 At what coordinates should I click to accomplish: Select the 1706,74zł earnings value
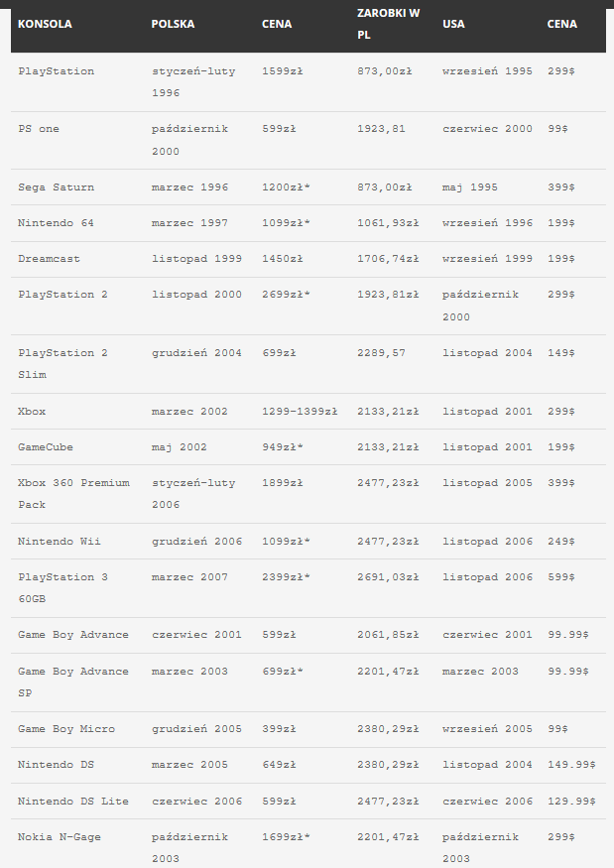[x=388, y=259]
